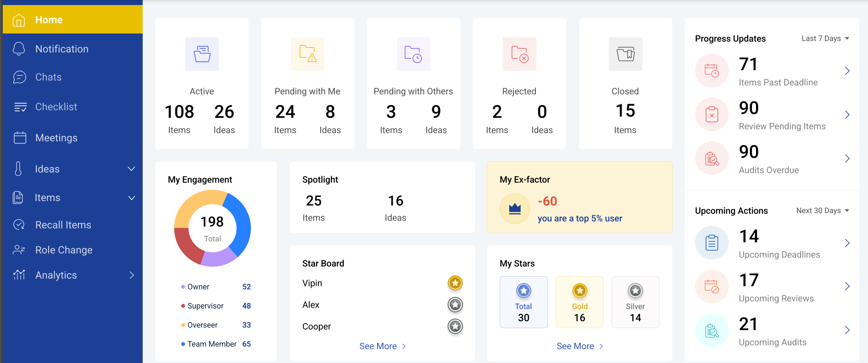Click the Pending with Others clock folder icon
The width and height of the screenshot is (868, 363).
click(413, 54)
